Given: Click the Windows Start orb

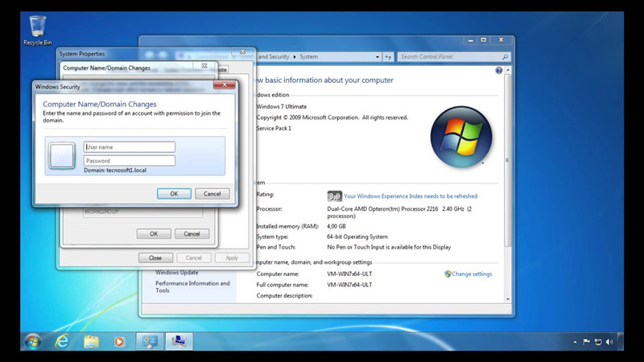Looking at the screenshot, I should tap(33, 341).
